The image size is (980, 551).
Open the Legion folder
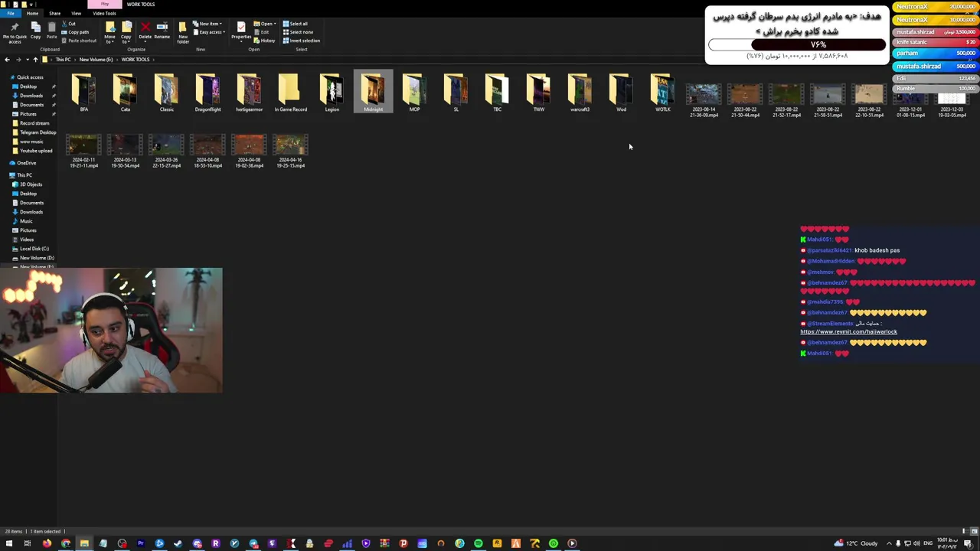[332, 92]
